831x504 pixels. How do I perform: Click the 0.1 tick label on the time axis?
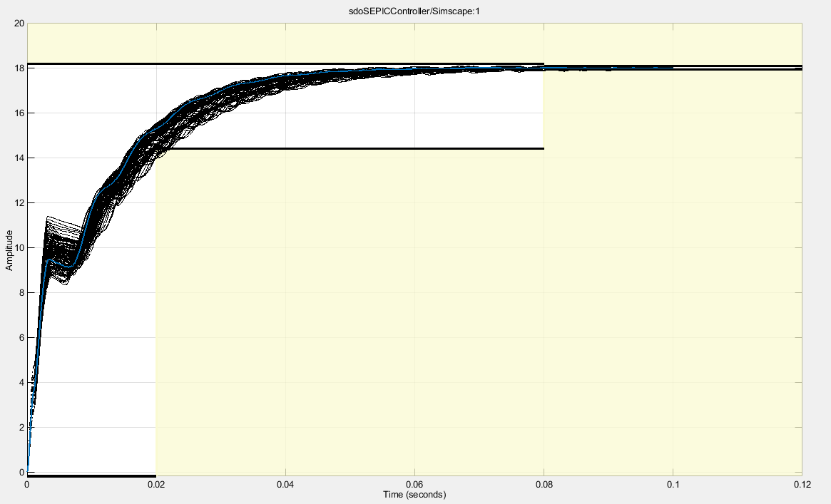point(673,485)
